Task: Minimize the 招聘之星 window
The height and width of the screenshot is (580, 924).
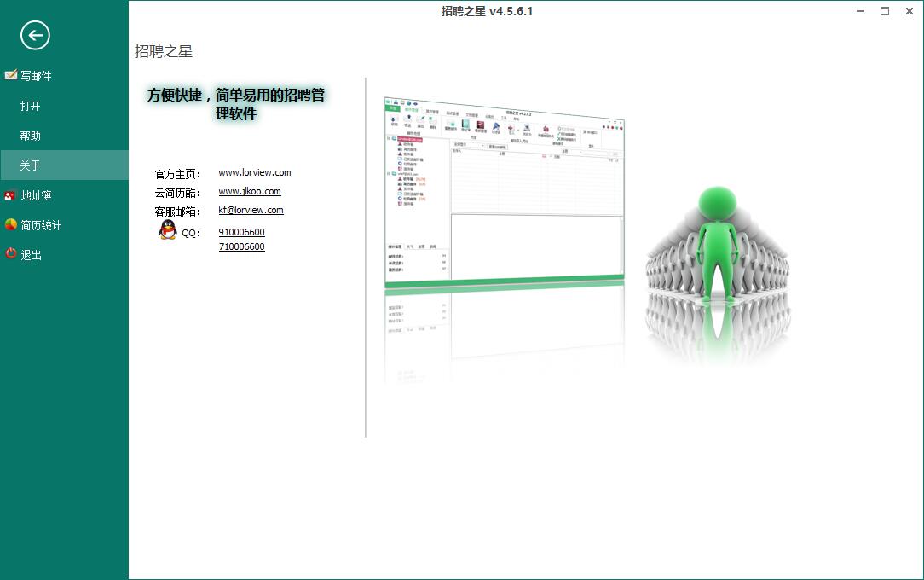Action: (860, 11)
